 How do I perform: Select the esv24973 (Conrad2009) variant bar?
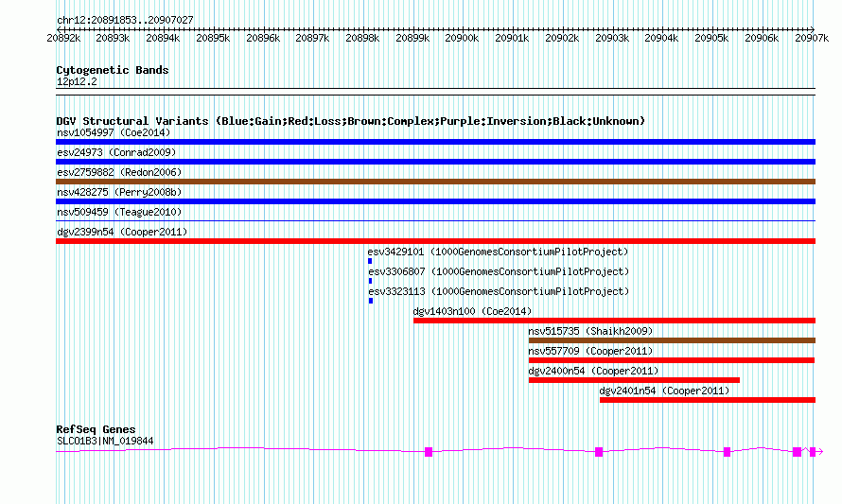[x=435, y=162]
